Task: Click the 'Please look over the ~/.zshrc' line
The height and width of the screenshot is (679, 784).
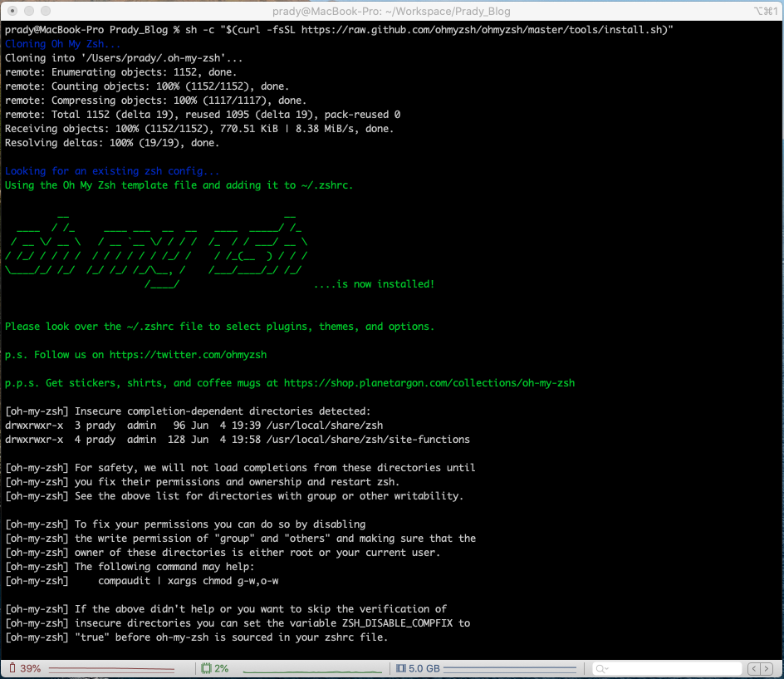Action: 219,327
